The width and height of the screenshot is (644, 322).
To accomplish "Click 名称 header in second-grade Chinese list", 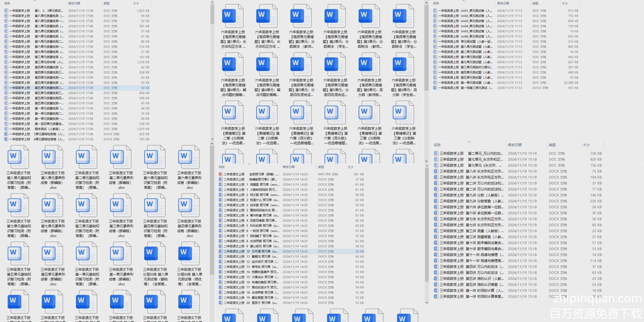I will click(x=222, y=167).
